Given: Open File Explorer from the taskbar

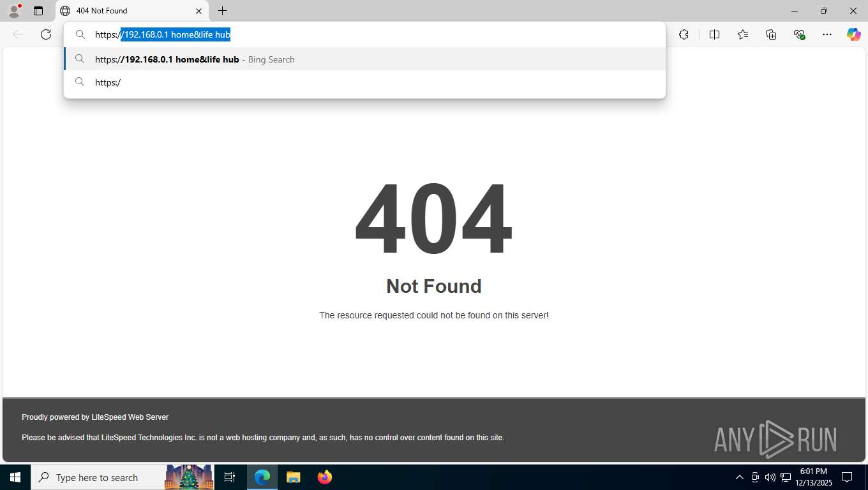Looking at the screenshot, I should [x=293, y=477].
